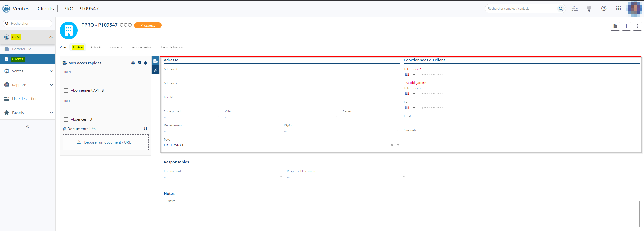Viewport: 644px width, 231px height.
Task: Collapse the sidebar with double chevron
Action: pos(28,127)
